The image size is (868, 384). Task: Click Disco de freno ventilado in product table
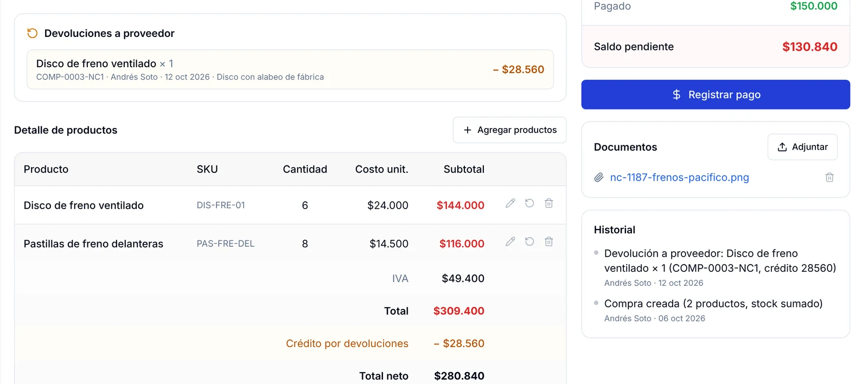tap(84, 205)
